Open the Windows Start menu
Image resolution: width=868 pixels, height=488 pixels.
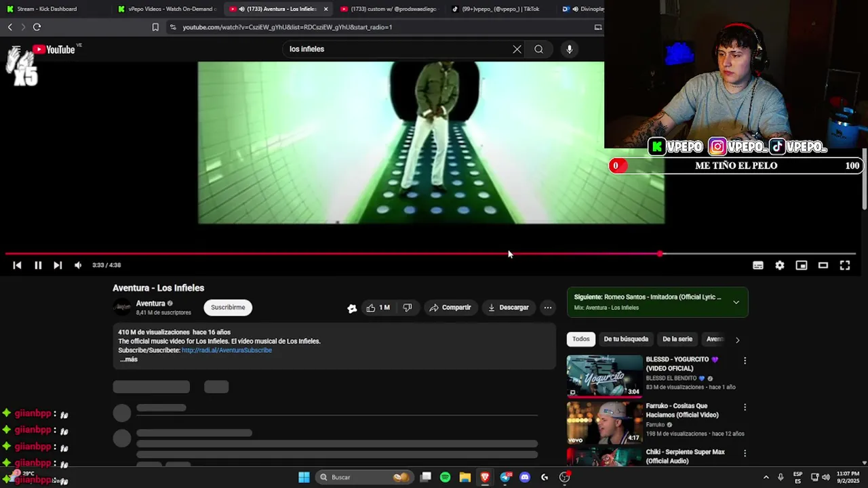click(x=304, y=477)
